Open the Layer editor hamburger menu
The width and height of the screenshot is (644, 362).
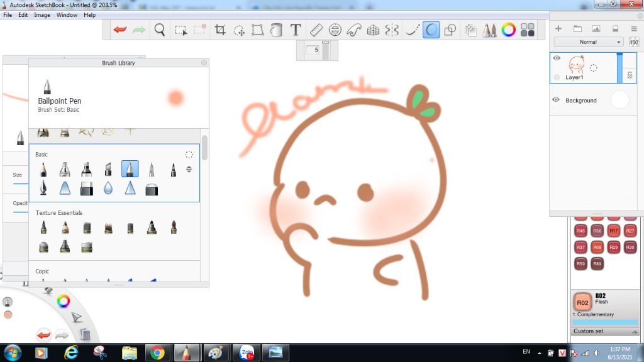coord(634,28)
